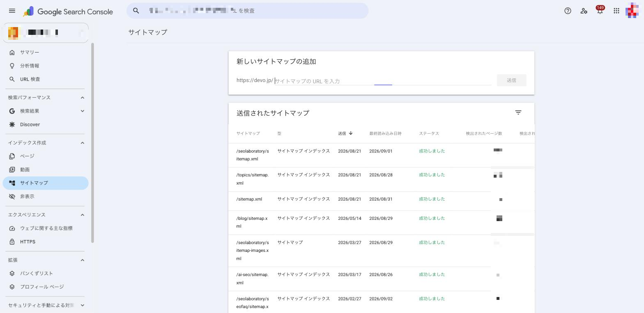Screen dimensions: 644x313
Task: Open /blog/sitemap.xml row
Action: 382,223
